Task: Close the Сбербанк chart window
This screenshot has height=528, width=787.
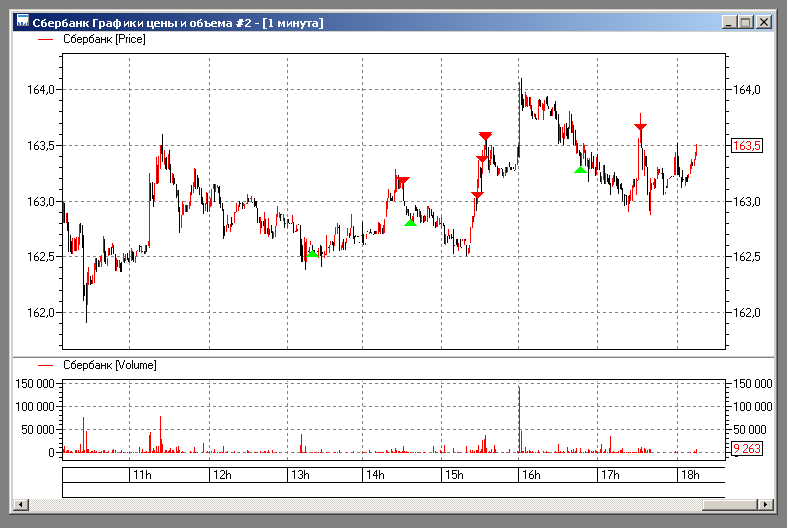Action: 764,22
